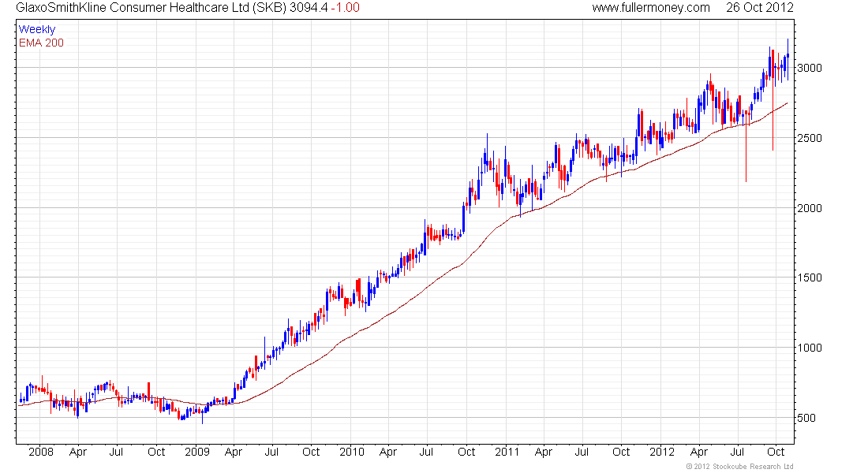Click the 1000 y-axis label
This screenshot has height=473, width=868.
click(810, 348)
